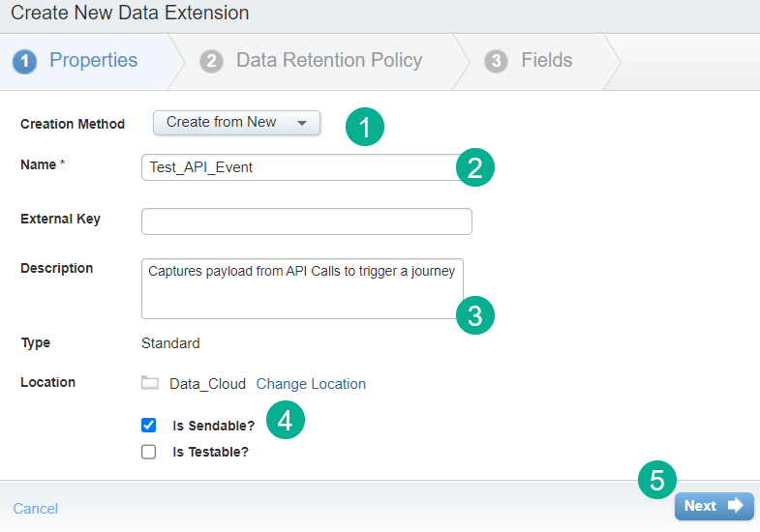Click green marker 4 near Is Sendable
This screenshot has width=760, height=532.
coord(286,419)
